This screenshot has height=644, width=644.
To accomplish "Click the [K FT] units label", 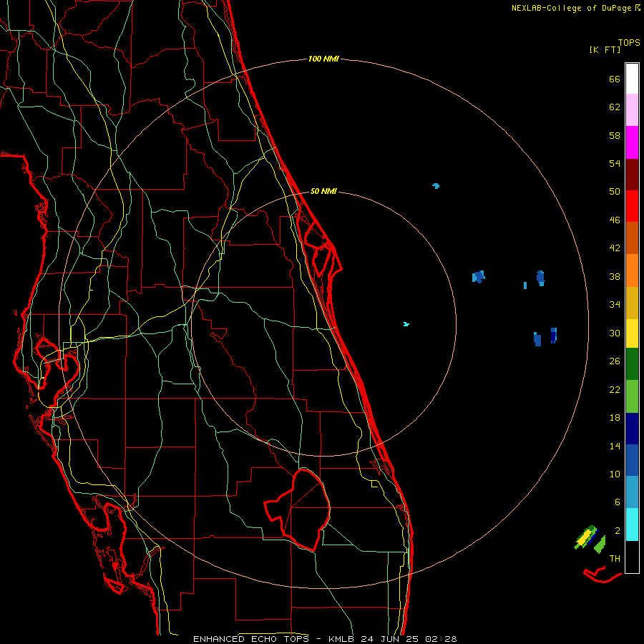I will tap(605, 49).
